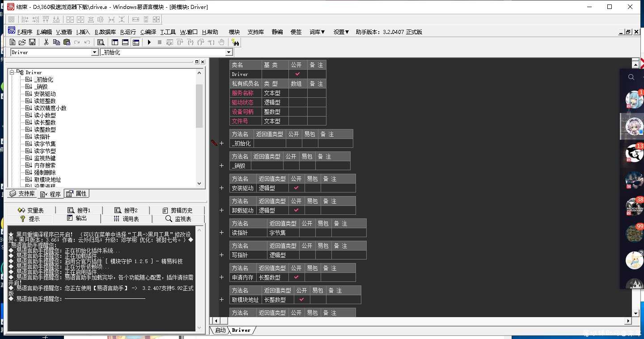Click the Stop square toolbar icon
Screen dimensions: 644x339
(x=160, y=42)
